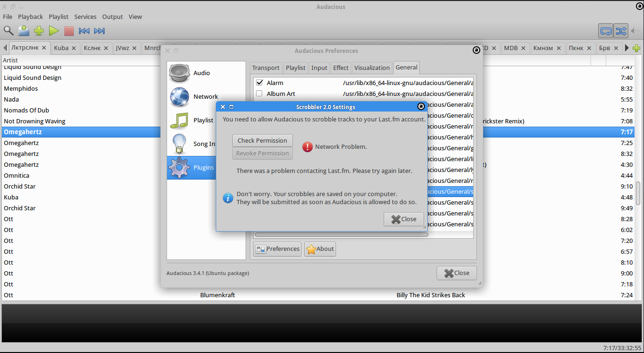Open the Services menu
Screen dimensions: 644x353
[85, 17]
